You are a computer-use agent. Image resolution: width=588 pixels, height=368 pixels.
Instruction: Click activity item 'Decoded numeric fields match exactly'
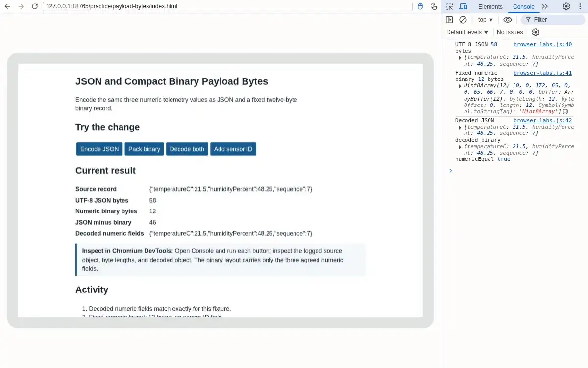click(160, 309)
